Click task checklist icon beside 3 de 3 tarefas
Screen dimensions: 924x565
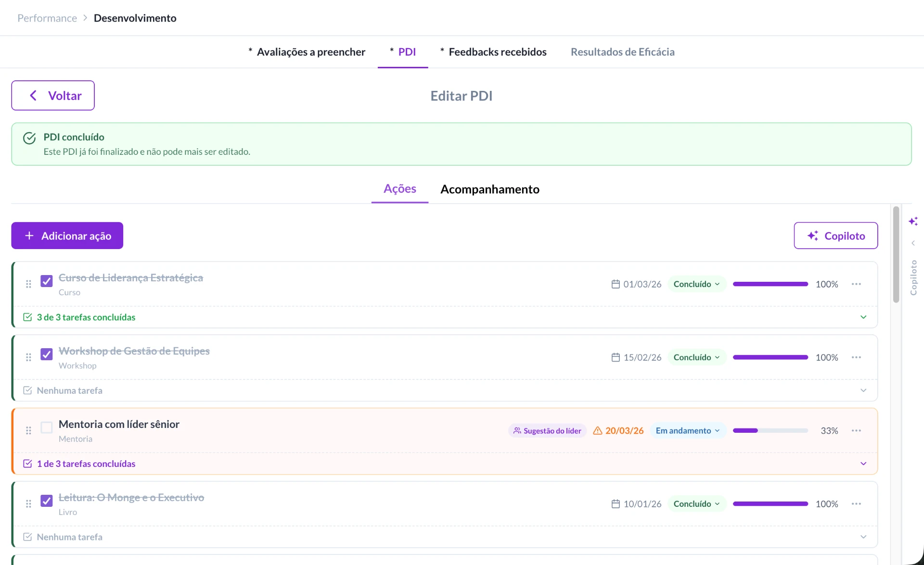pyautogui.click(x=27, y=317)
